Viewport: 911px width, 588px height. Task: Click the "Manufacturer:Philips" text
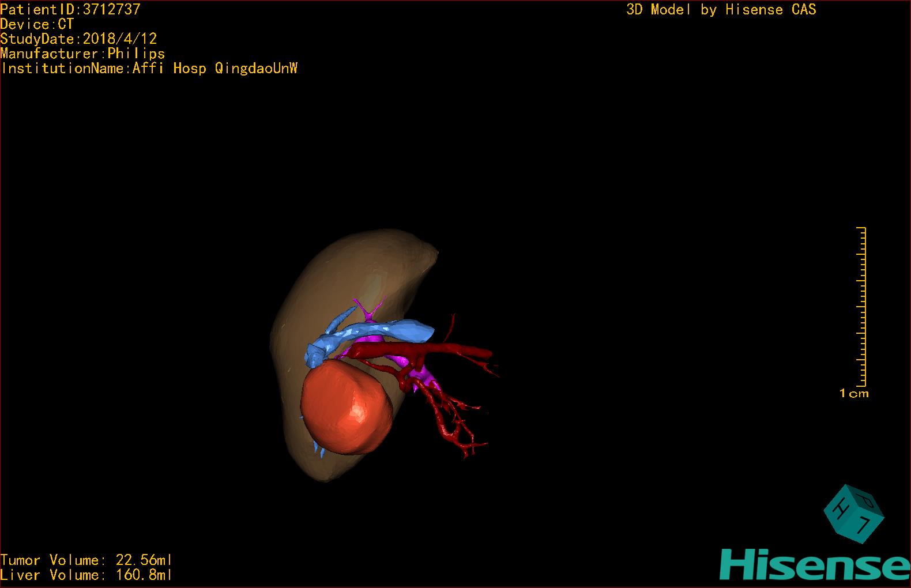[82, 54]
